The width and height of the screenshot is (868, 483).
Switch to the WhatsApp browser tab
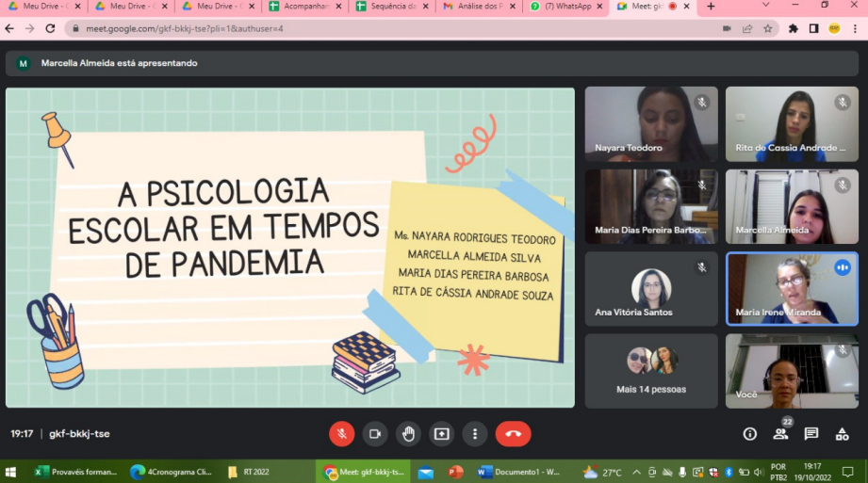[x=565, y=7]
